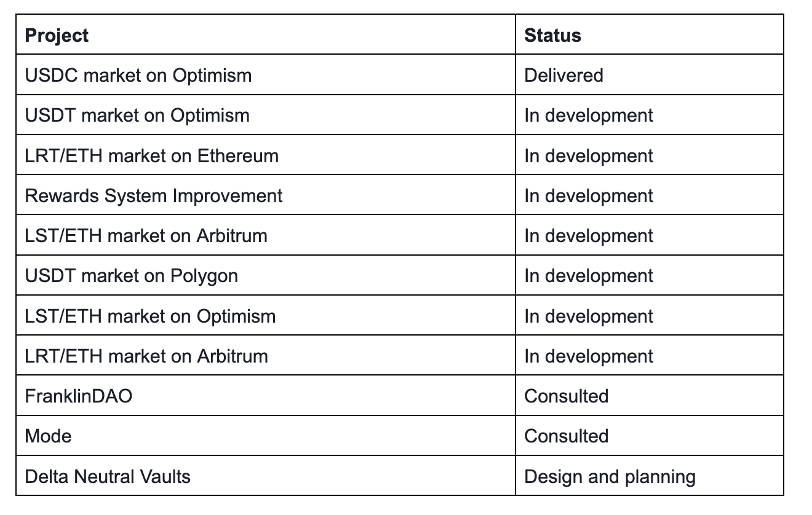
Task: Click the Status column header
Action: pos(552,36)
